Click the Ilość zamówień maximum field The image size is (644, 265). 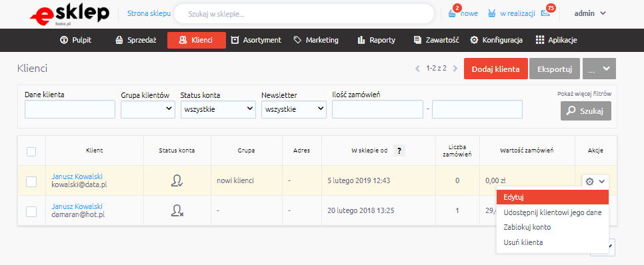click(x=477, y=109)
